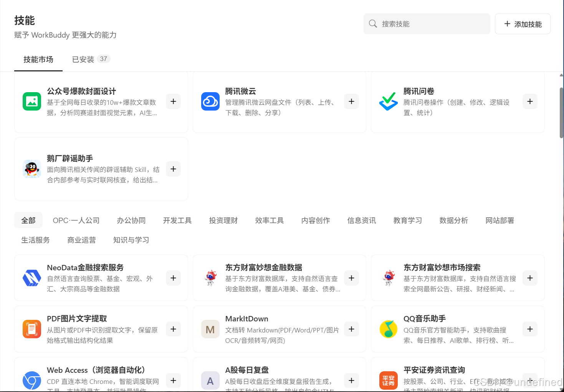564x392 pixels.
Task: Filter by OPC·一人公司 category
Action: pyautogui.click(x=76, y=220)
